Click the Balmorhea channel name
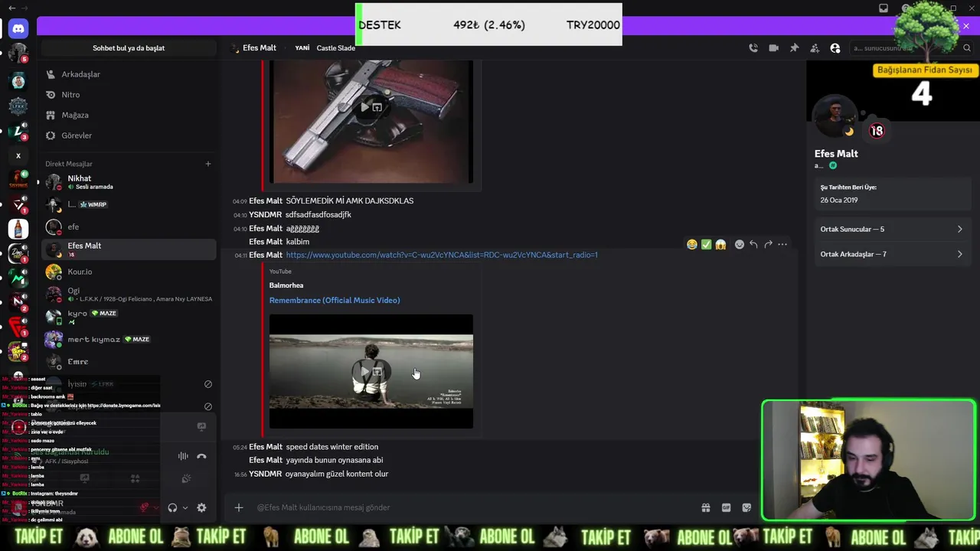 pos(286,285)
